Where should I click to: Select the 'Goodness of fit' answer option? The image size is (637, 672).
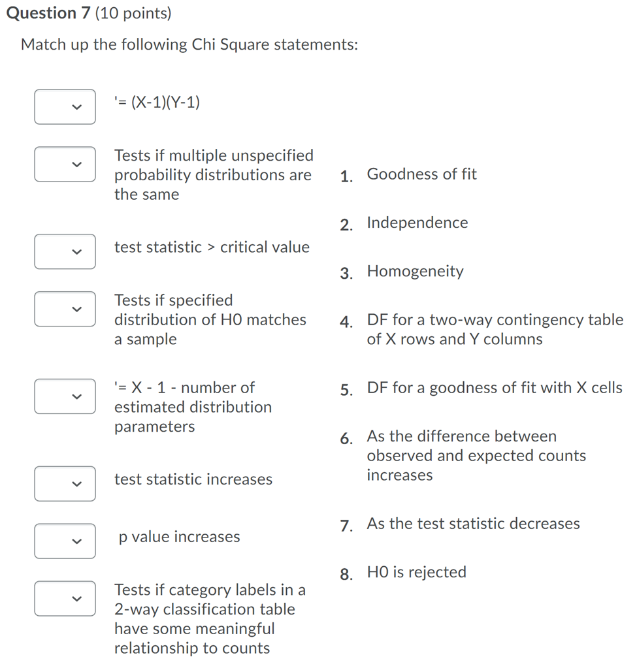421,174
